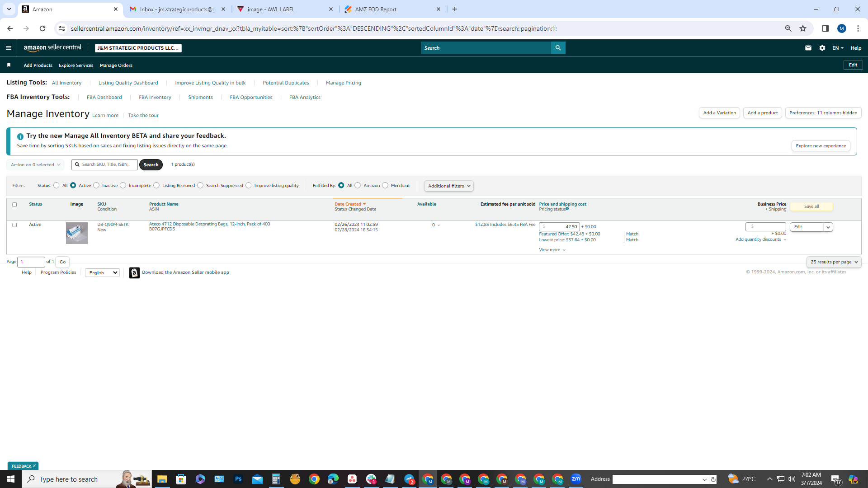Open Explore Services menu item

tap(76, 66)
